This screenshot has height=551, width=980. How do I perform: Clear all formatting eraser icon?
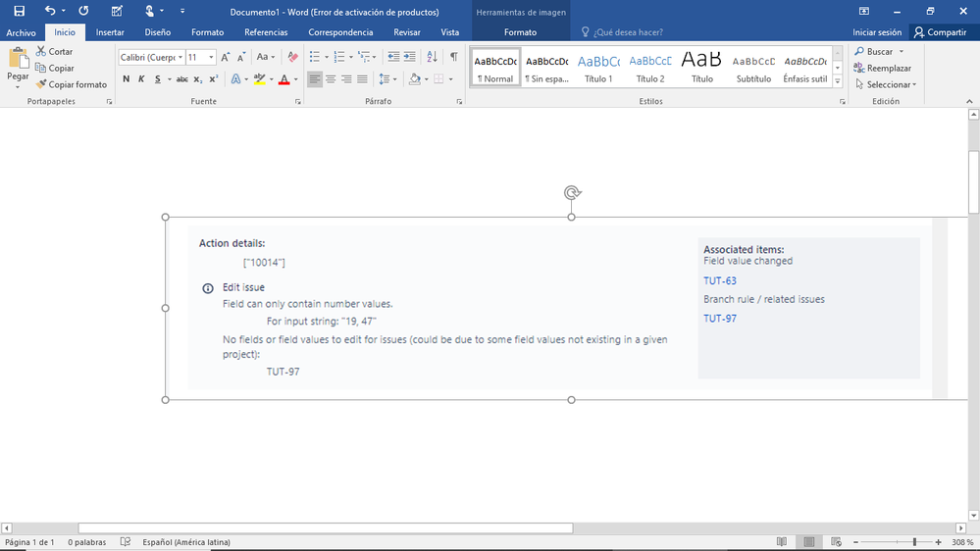tap(292, 57)
